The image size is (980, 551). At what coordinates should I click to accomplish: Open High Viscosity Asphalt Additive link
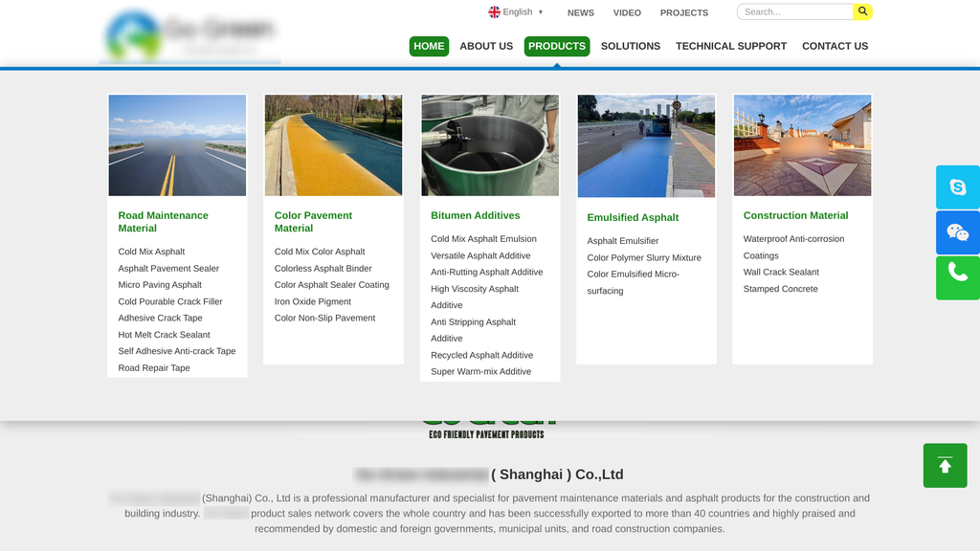point(475,297)
